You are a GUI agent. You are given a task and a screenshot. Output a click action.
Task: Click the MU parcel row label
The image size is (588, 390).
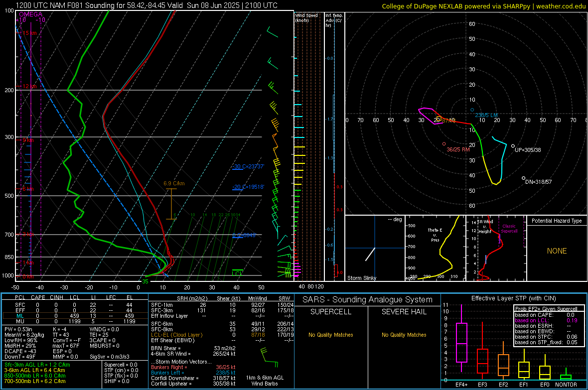point(20,321)
